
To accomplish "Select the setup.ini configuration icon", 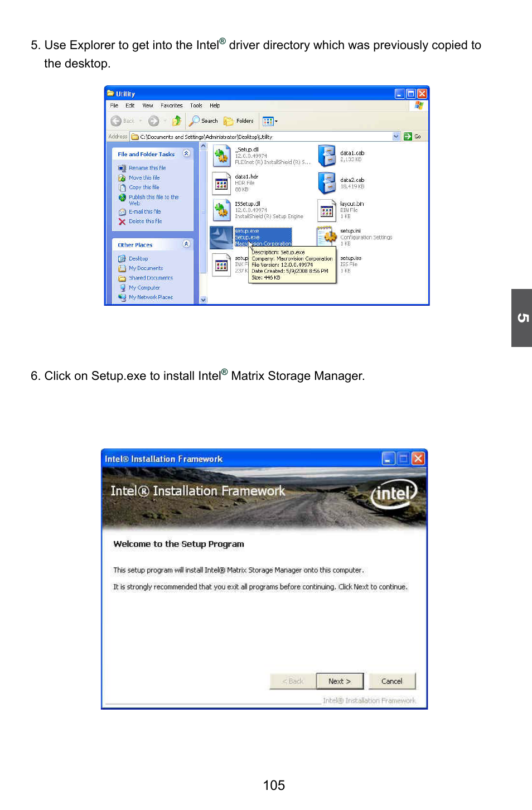I will pyautogui.click(x=327, y=237).
